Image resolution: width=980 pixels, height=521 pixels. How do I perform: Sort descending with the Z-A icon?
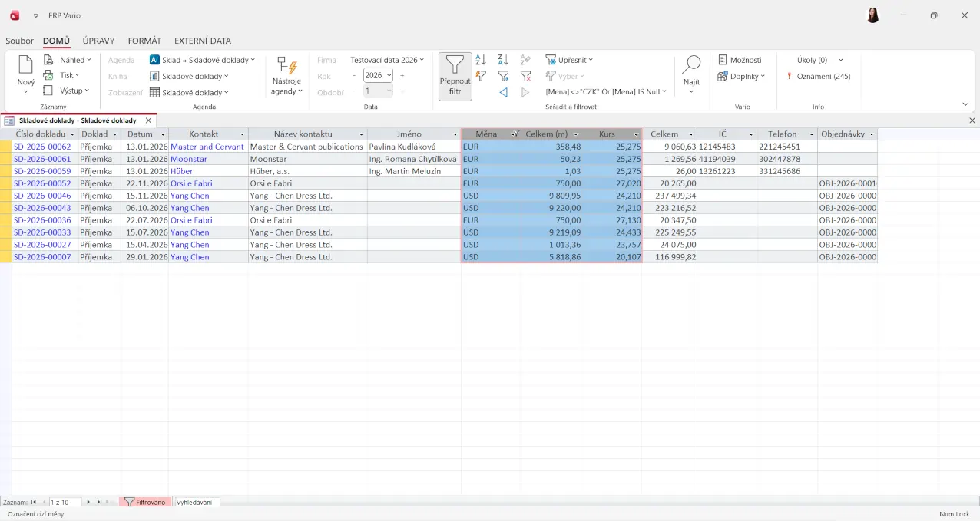503,60
